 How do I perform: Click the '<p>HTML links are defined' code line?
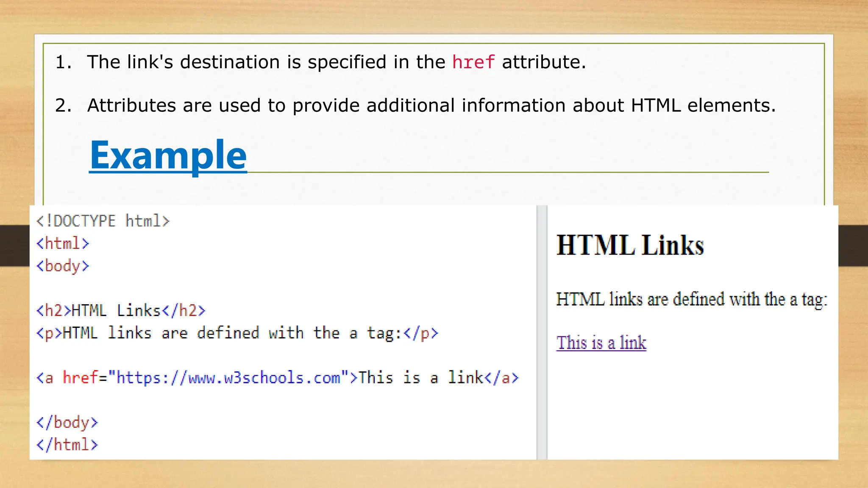(237, 333)
